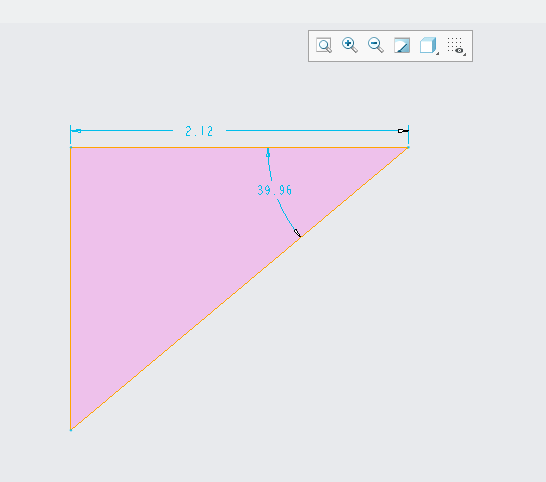
Task: Select the 39.96 angle dimension value
Action: (274, 190)
